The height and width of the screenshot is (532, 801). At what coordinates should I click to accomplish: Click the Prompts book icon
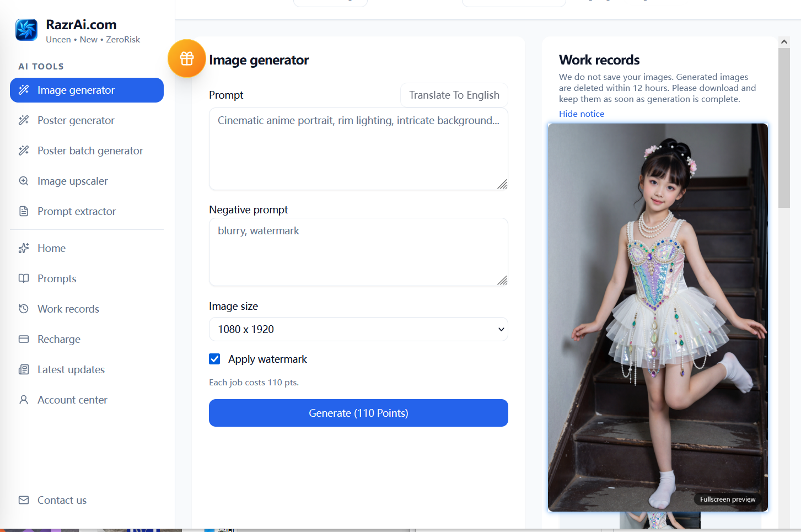[24, 278]
